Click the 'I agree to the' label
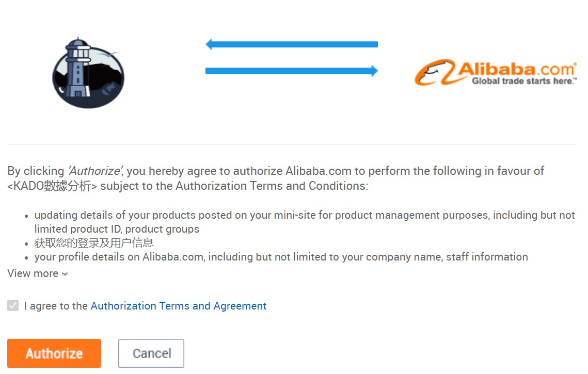This screenshot has width=588, height=374. [56, 306]
